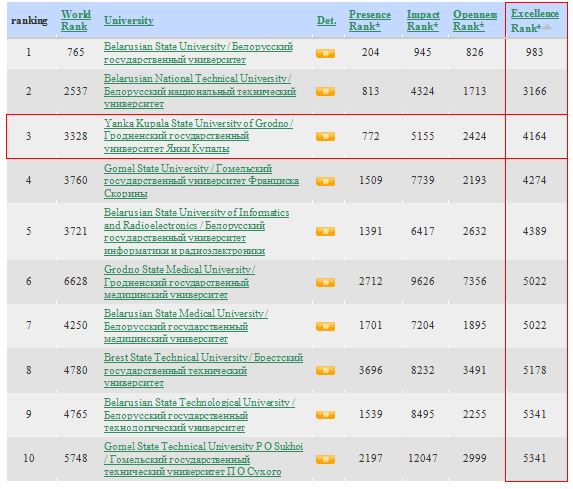Select presence rank value 772

[371, 136]
